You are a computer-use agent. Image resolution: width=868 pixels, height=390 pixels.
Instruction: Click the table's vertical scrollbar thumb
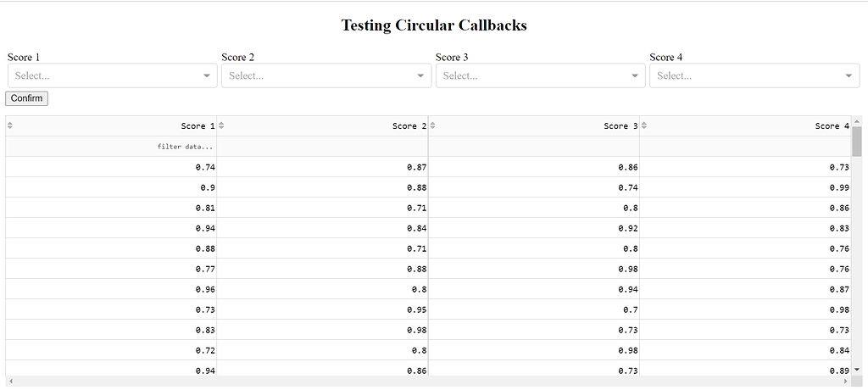click(857, 142)
